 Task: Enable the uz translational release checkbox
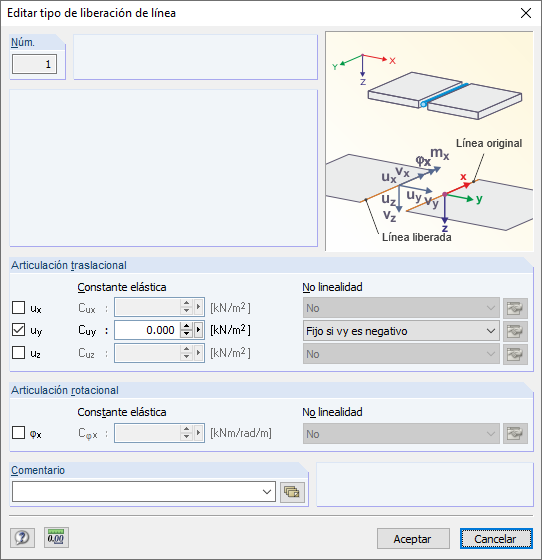pos(19,352)
